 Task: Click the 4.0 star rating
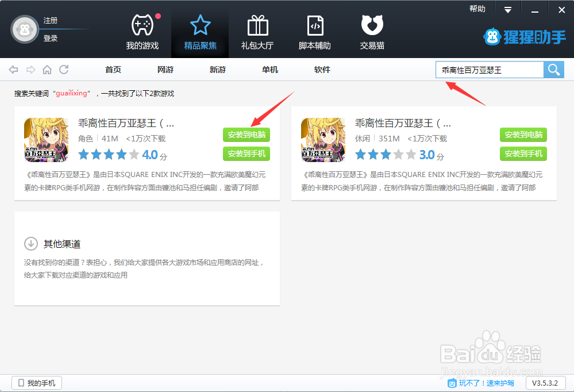pos(122,155)
